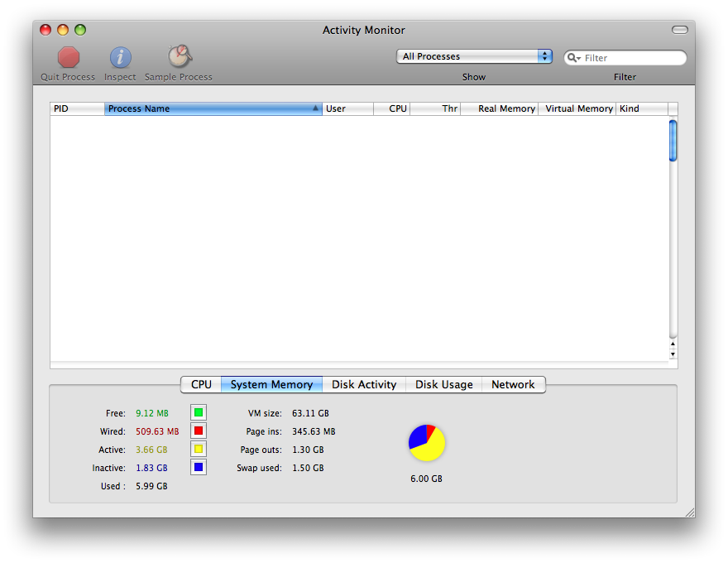Open the Inspect info icon
This screenshot has width=728, height=563.
pos(120,58)
